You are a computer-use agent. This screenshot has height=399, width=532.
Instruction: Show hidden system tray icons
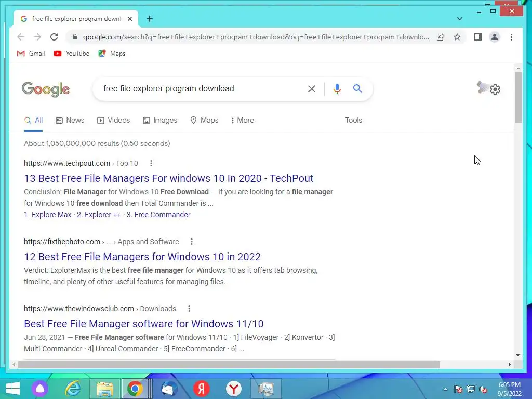click(x=445, y=389)
